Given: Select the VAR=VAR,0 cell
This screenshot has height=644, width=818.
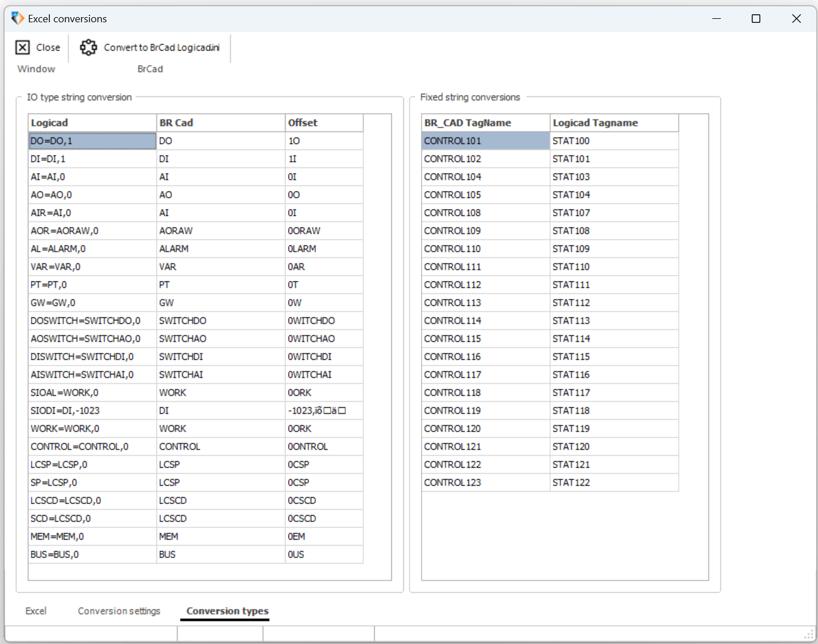Looking at the screenshot, I should click(x=92, y=267).
